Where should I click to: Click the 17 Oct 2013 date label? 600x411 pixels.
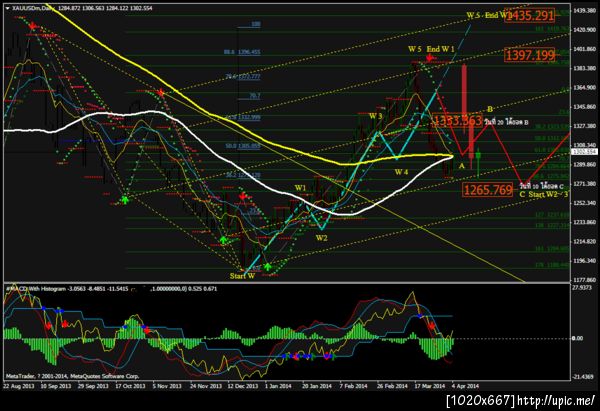point(130,386)
